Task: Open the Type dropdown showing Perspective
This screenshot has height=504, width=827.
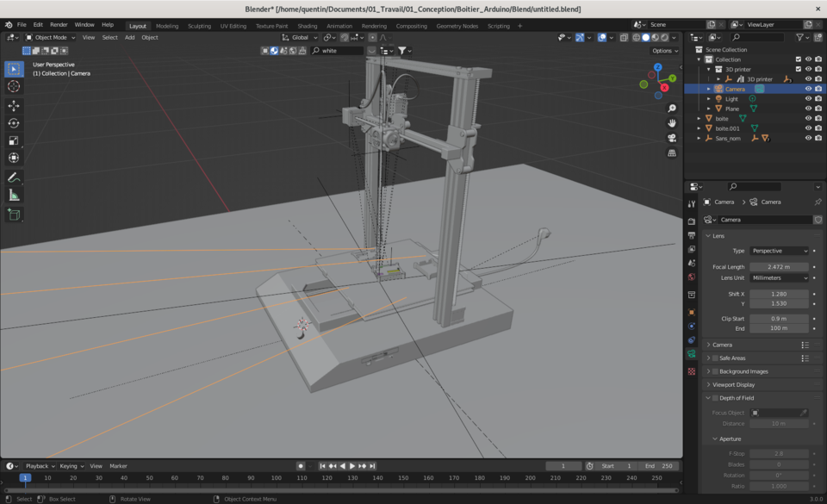Action: pyautogui.click(x=779, y=251)
